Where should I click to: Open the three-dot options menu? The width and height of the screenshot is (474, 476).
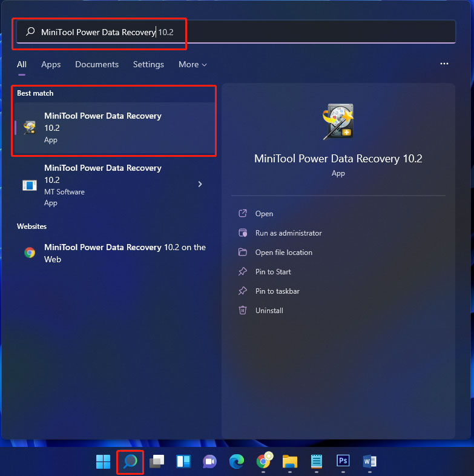444,64
